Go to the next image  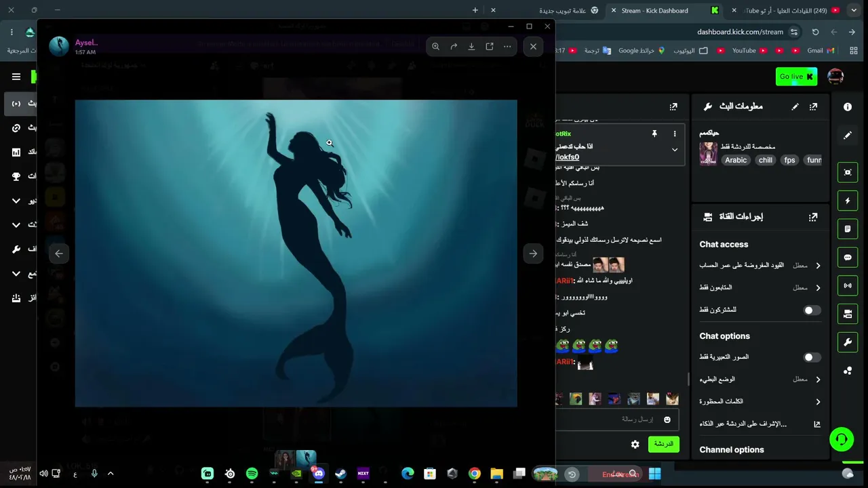(533, 253)
